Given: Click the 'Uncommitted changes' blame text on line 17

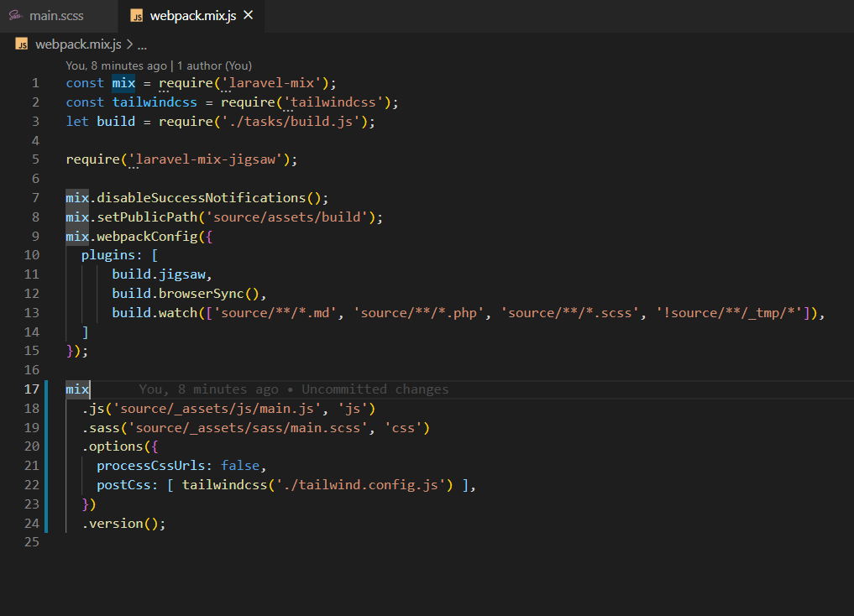Looking at the screenshot, I should coord(374,389).
